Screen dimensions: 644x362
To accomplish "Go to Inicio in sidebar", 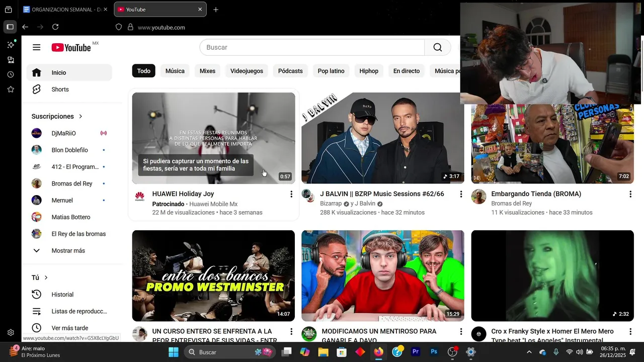I will [69, 73].
